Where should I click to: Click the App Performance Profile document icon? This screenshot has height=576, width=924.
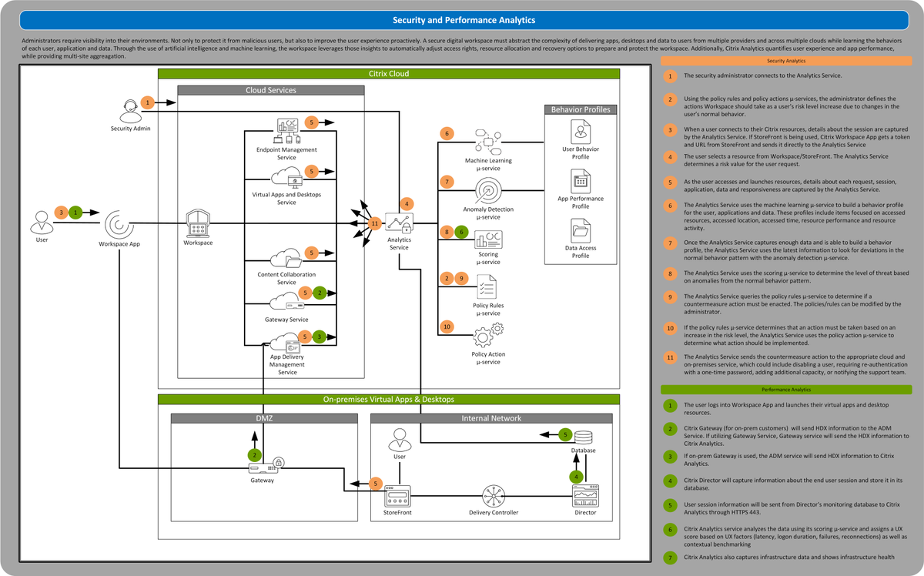pyautogui.click(x=581, y=182)
